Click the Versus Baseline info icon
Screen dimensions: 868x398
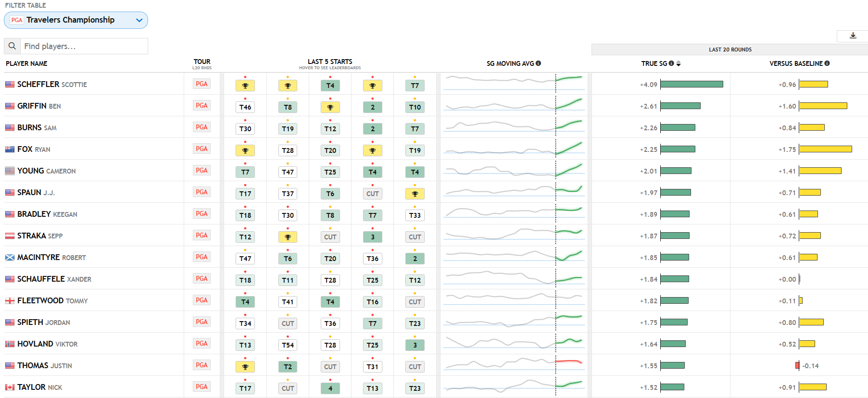[x=827, y=63]
